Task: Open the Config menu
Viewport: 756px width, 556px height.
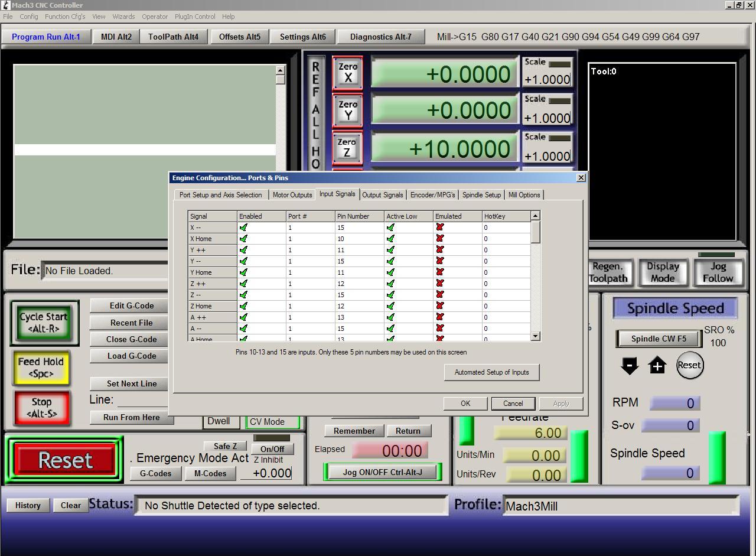Action: point(28,17)
